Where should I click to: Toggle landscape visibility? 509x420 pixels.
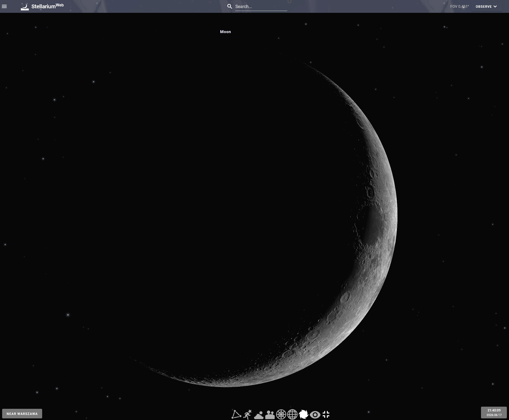[270, 415]
